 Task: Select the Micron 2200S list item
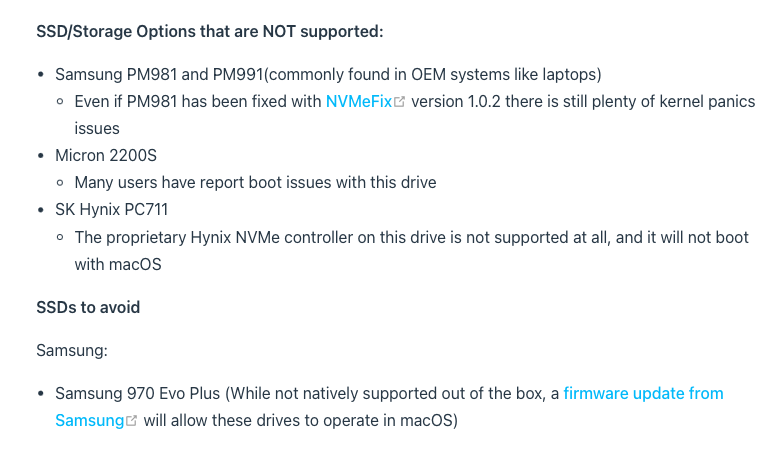click(x=106, y=156)
